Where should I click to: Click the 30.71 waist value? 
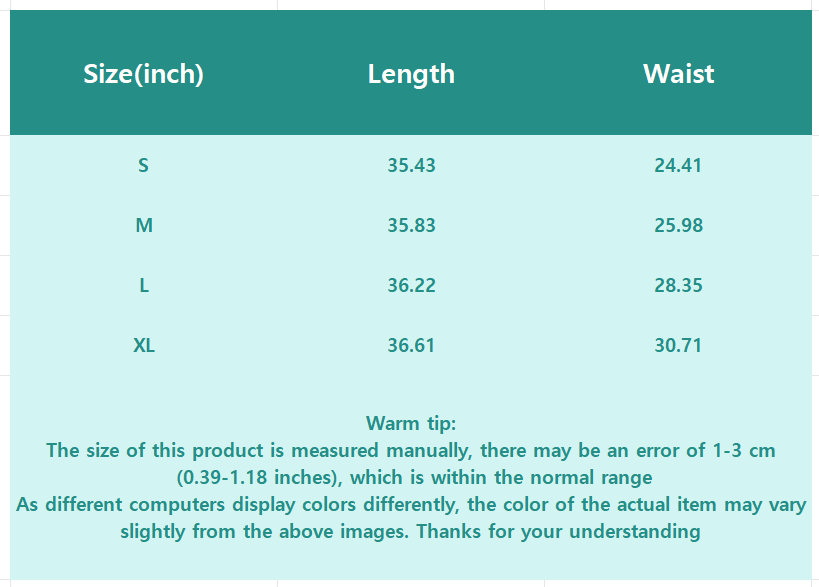point(678,345)
